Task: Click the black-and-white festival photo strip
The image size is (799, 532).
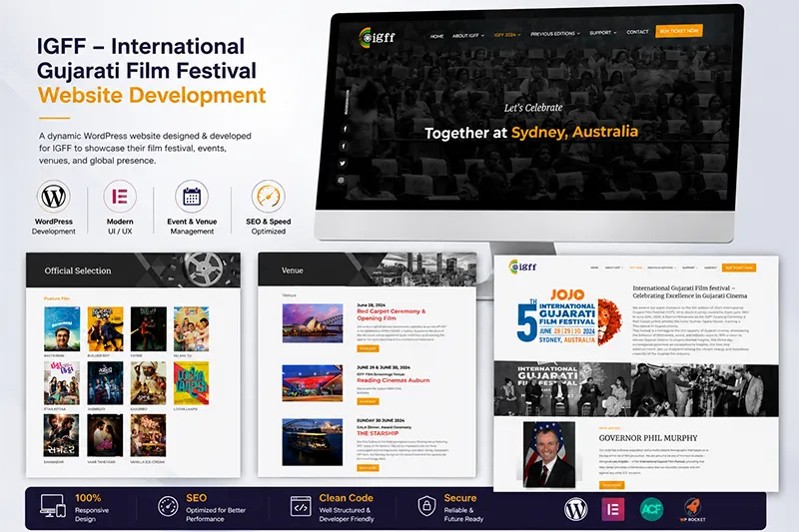Action: [636, 389]
